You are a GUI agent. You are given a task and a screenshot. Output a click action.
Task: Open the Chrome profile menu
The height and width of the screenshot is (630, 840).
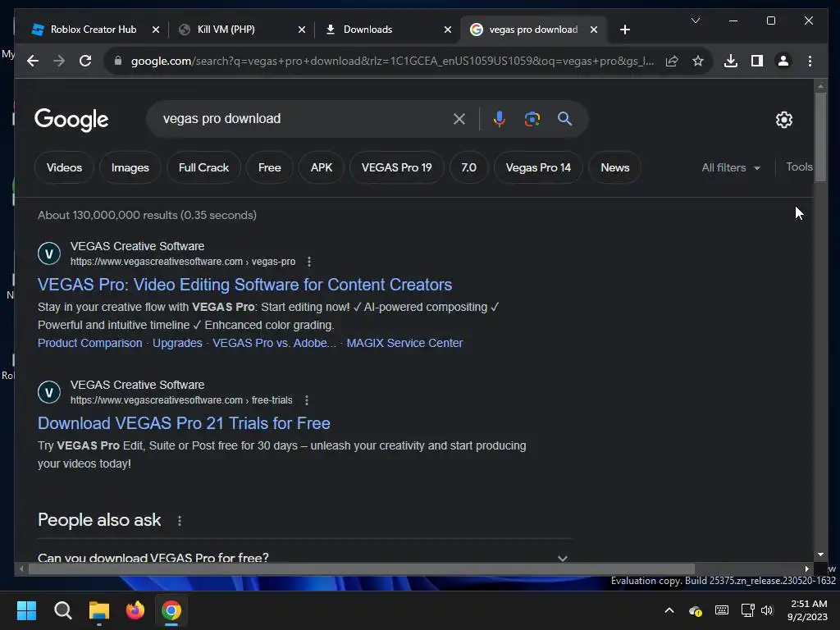click(x=783, y=61)
